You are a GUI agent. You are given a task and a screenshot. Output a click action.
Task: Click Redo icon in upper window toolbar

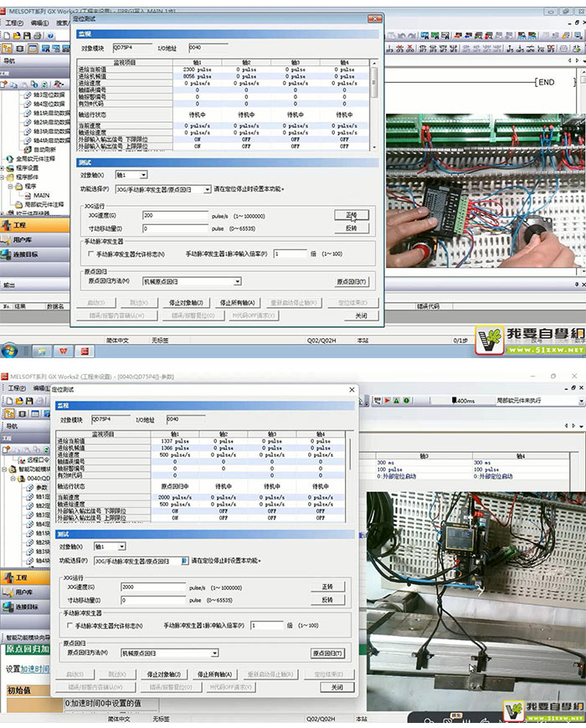point(412,35)
